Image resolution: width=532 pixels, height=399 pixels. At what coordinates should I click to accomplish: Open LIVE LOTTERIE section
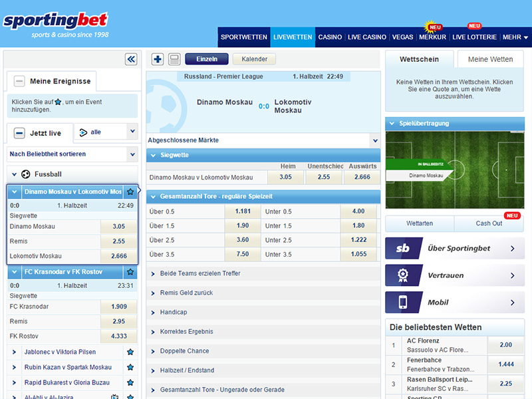(474, 37)
